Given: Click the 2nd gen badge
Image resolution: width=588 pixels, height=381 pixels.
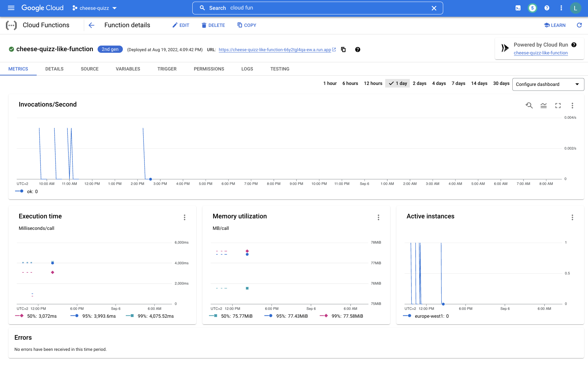Looking at the screenshot, I should [x=110, y=49].
